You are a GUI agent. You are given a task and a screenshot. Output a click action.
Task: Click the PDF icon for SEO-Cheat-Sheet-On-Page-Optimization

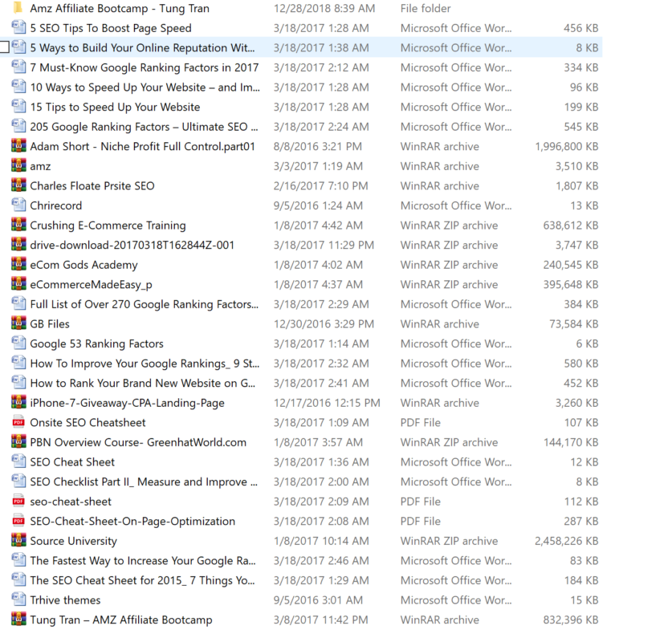click(x=18, y=520)
